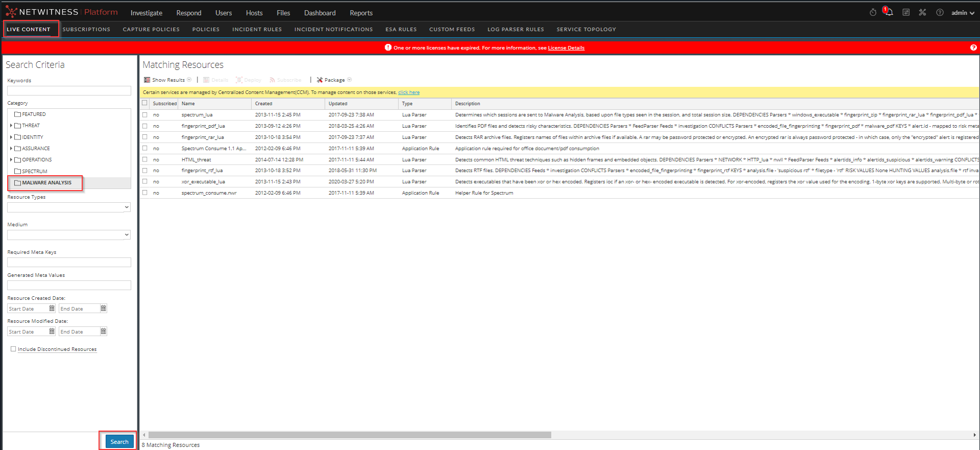This screenshot has height=450, width=980.
Task: Click the NetWitness logo icon
Action: (11, 12)
